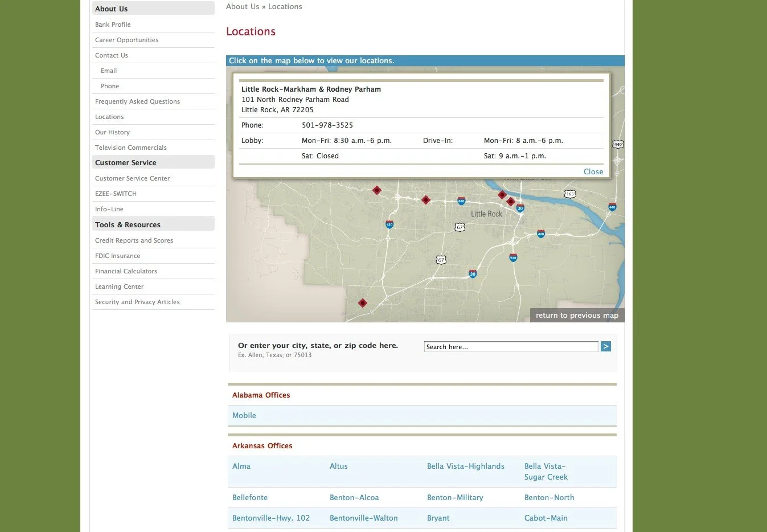This screenshot has height=532, width=767.
Task: Go to Career Opportunities page
Action: [x=126, y=40]
